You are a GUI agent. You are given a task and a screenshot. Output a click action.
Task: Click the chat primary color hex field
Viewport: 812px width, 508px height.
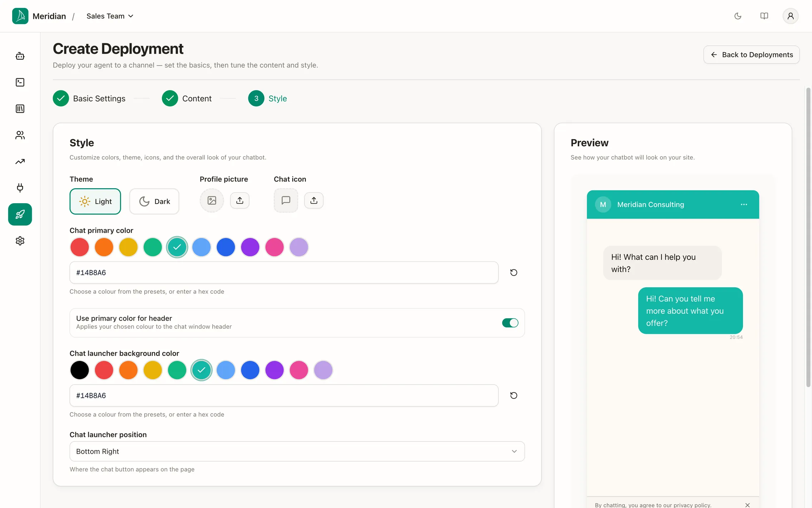[284, 273]
